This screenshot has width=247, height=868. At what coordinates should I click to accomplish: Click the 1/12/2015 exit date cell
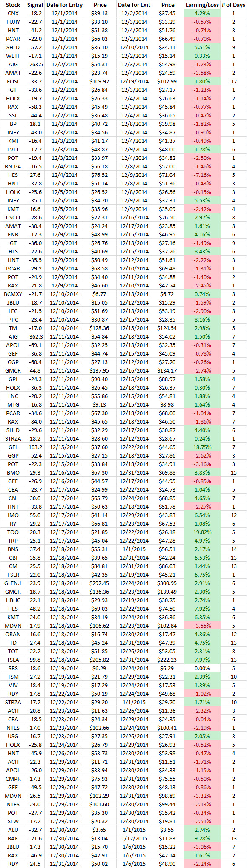click(x=133, y=838)
